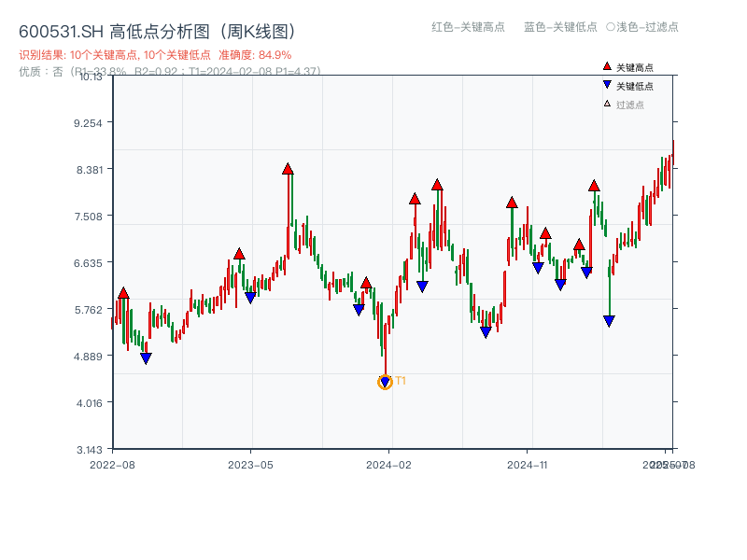Click the red high marker just before 2024-11
This screenshot has width=747, height=560.
point(512,203)
